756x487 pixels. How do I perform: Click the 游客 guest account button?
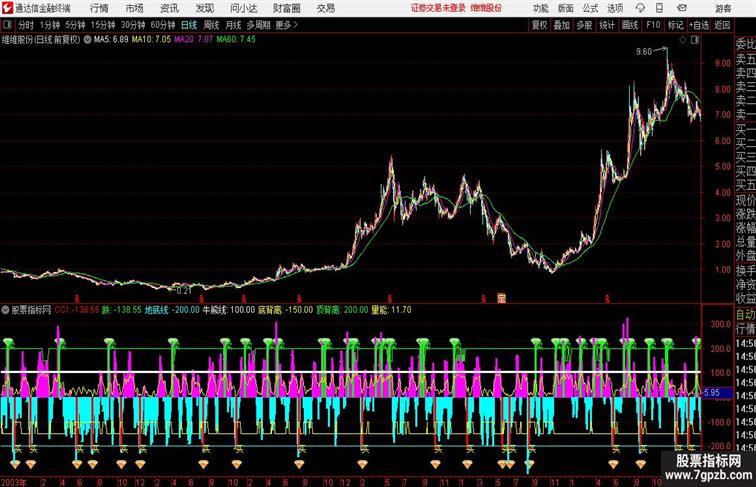(x=723, y=8)
